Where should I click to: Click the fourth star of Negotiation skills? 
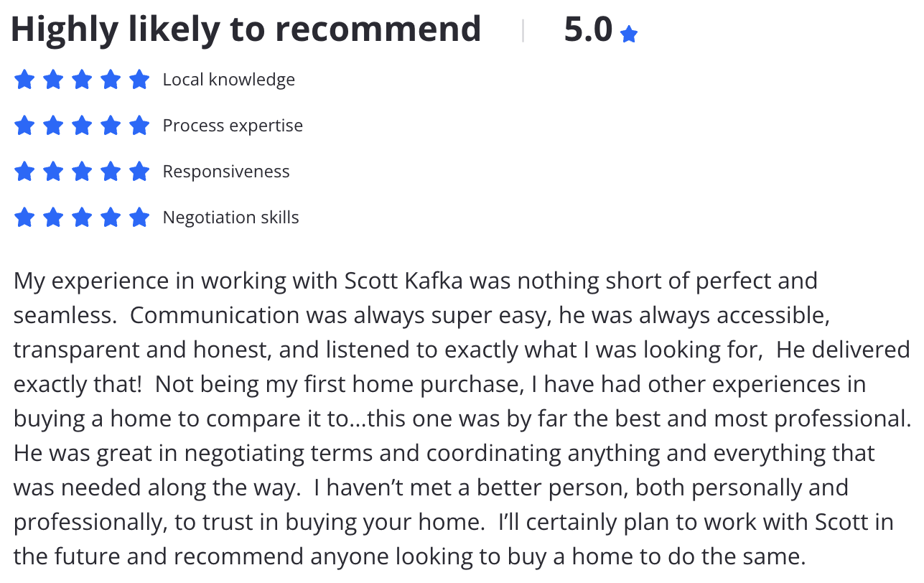click(111, 217)
